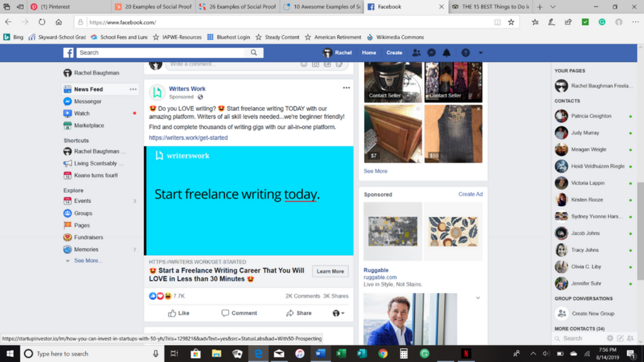Open Steady Content bookmark
644x362 pixels.
(x=277, y=37)
